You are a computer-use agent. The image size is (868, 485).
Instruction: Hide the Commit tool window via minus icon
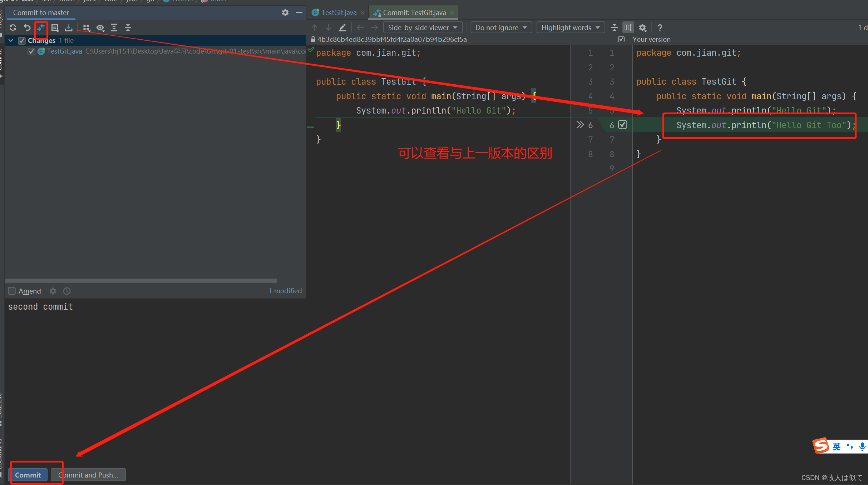(299, 12)
